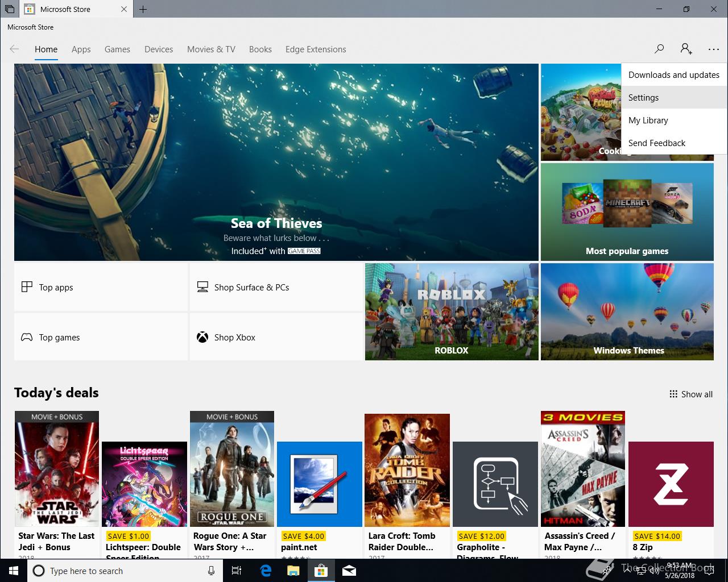Open the Books tab
The image size is (728, 582).
[260, 49]
